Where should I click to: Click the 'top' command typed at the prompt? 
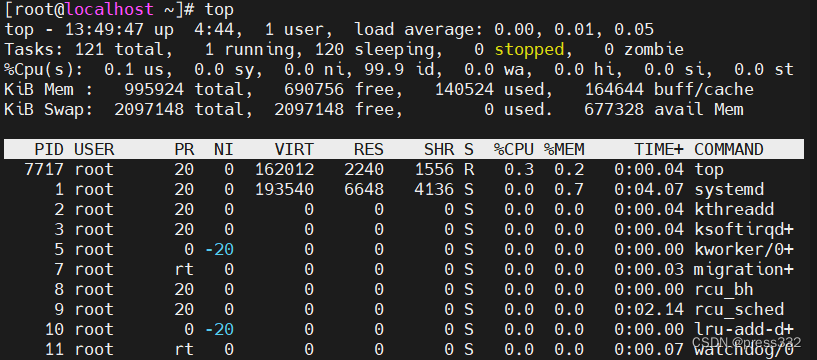(219, 10)
